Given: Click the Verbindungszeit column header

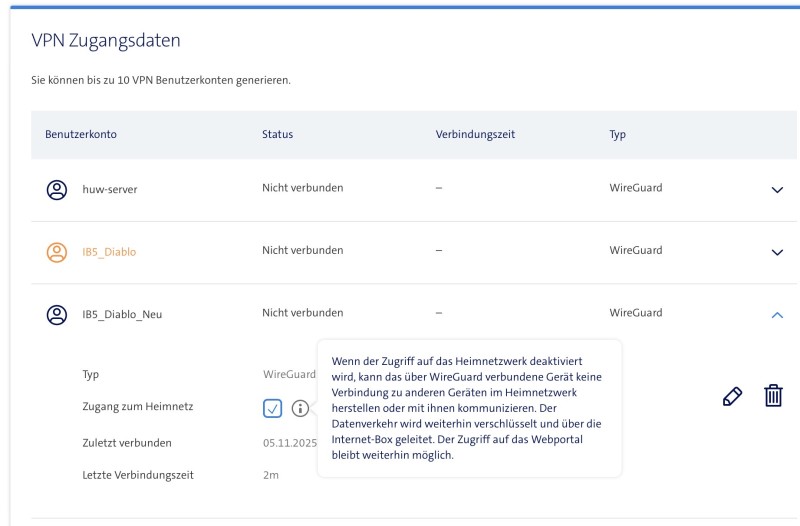Looking at the screenshot, I should [x=475, y=134].
